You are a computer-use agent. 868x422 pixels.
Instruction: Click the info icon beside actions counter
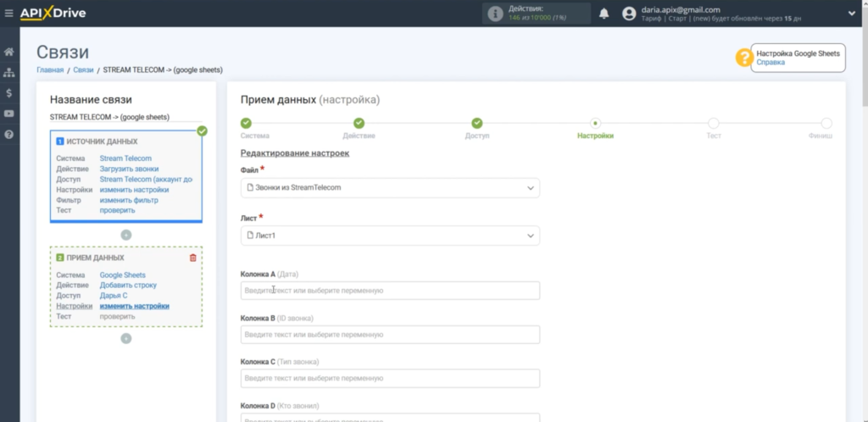pos(495,14)
